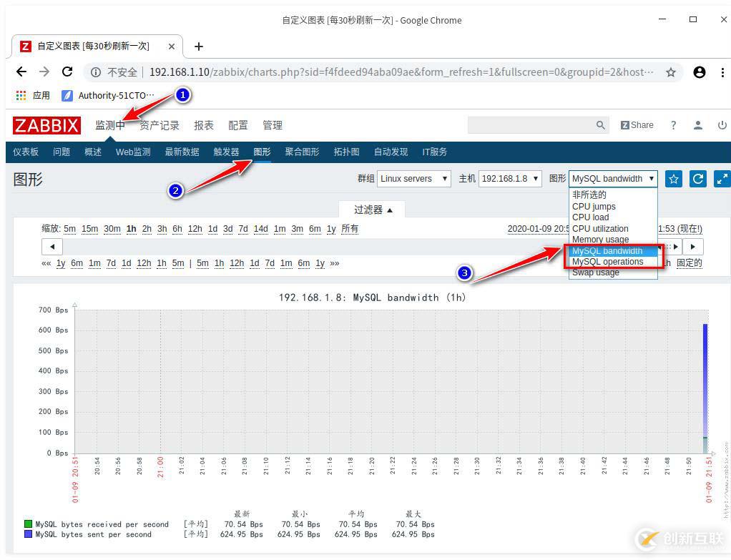Viewport: 731px width, 560px height.
Task: Reload the page with browser refresh icon
Action: pyautogui.click(x=68, y=72)
